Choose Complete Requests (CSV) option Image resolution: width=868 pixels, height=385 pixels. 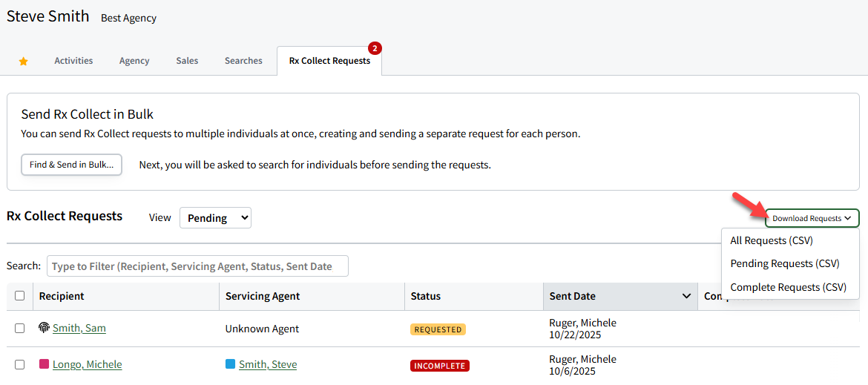pos(790,287)
